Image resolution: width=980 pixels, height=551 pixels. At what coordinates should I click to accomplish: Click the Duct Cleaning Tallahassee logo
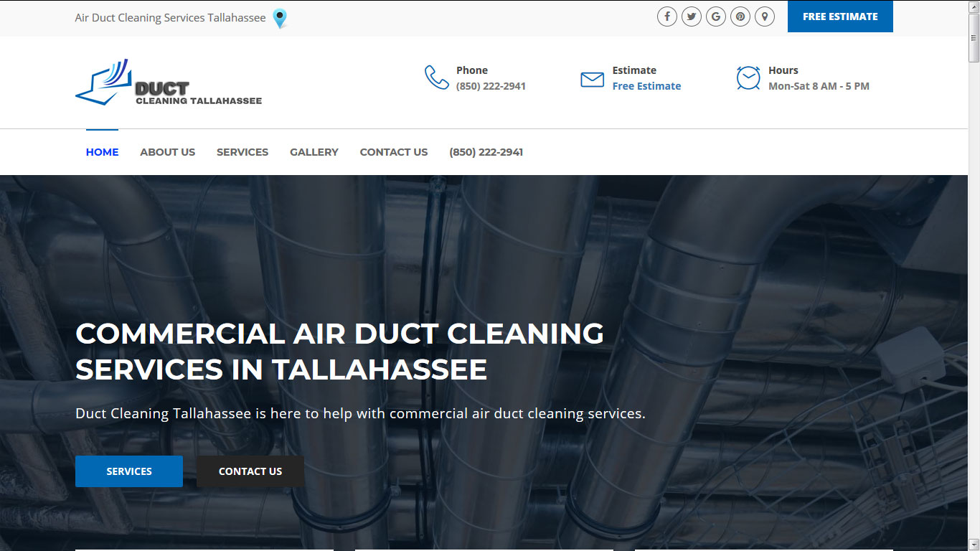point(169,83)
